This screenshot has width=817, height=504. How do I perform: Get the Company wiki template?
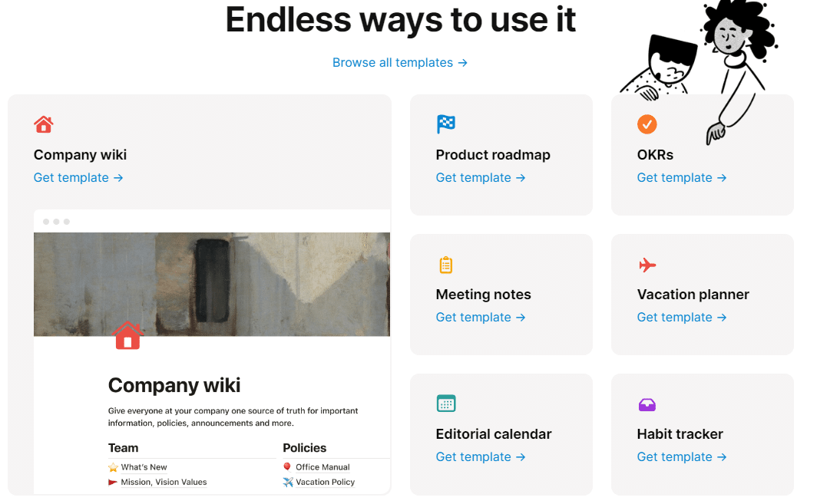coord(78,178)
